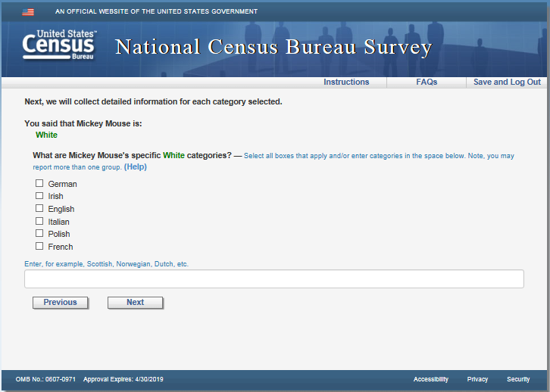The width and height of the screenshot is (550, 392).
Task: Select the Italian checkbox
Action: coord(39,221)
